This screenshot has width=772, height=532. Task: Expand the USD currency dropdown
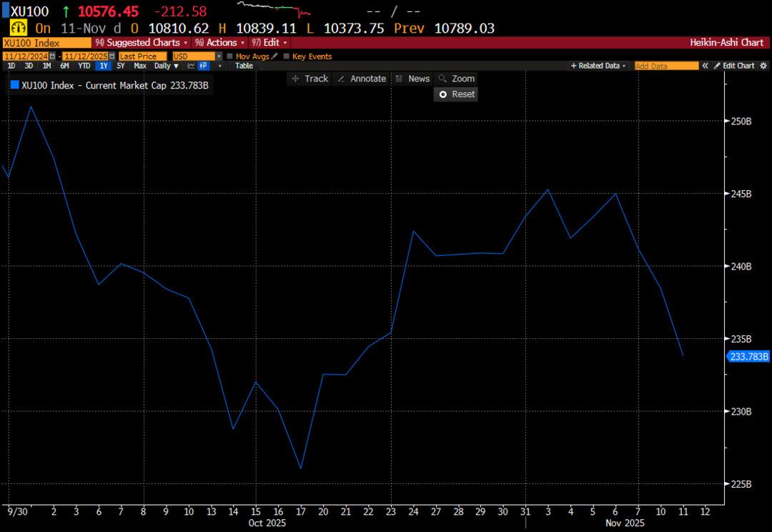219,56
